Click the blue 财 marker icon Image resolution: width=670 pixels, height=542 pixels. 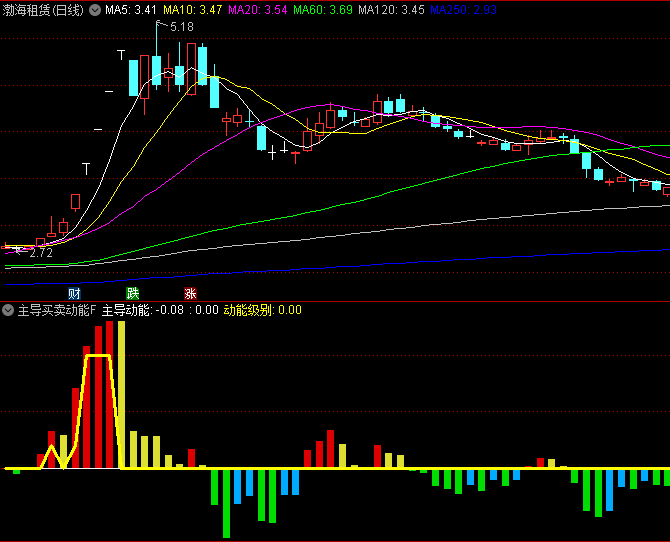pos(74,294)
